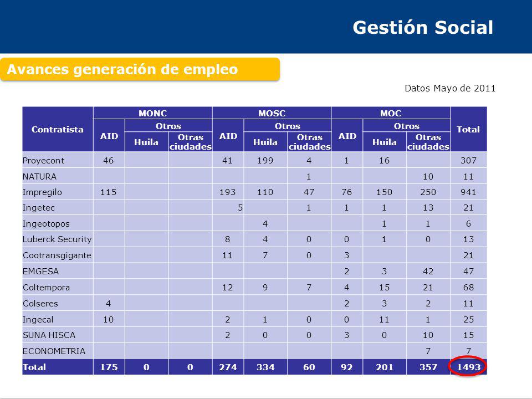532x399 pixels.
Task: Select the value "193" in Impregilo row
Action: click(x=228, y=192)
